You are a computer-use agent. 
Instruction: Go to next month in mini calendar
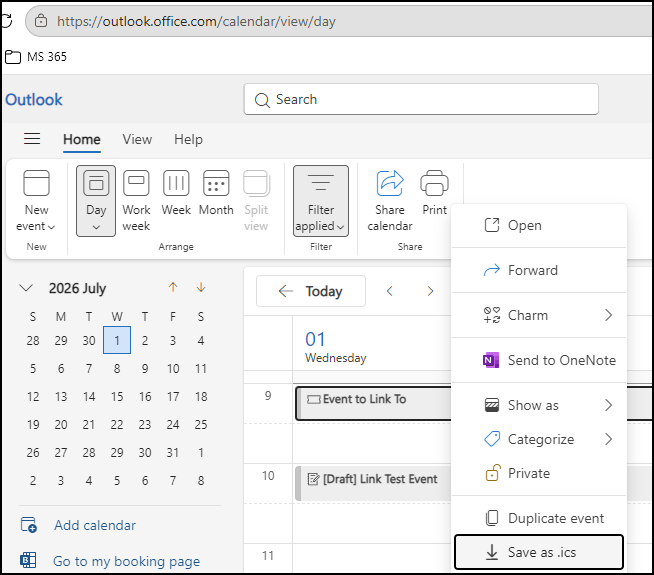(201, 287)
